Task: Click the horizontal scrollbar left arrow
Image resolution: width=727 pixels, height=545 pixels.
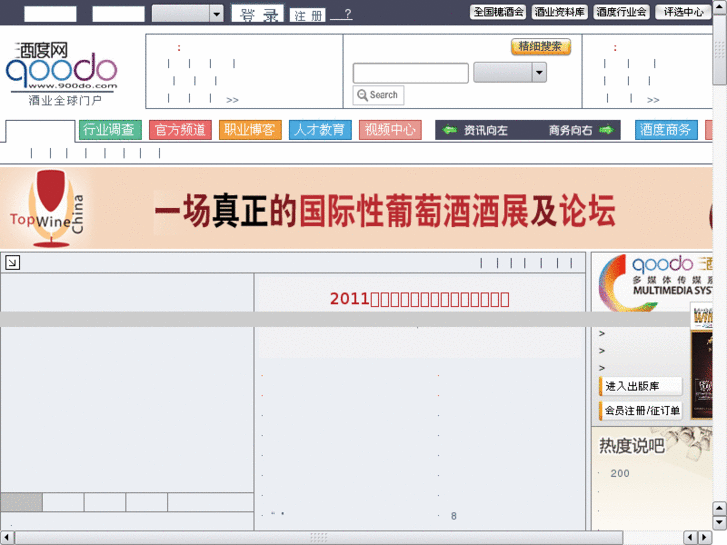Action: click(6, 538)
